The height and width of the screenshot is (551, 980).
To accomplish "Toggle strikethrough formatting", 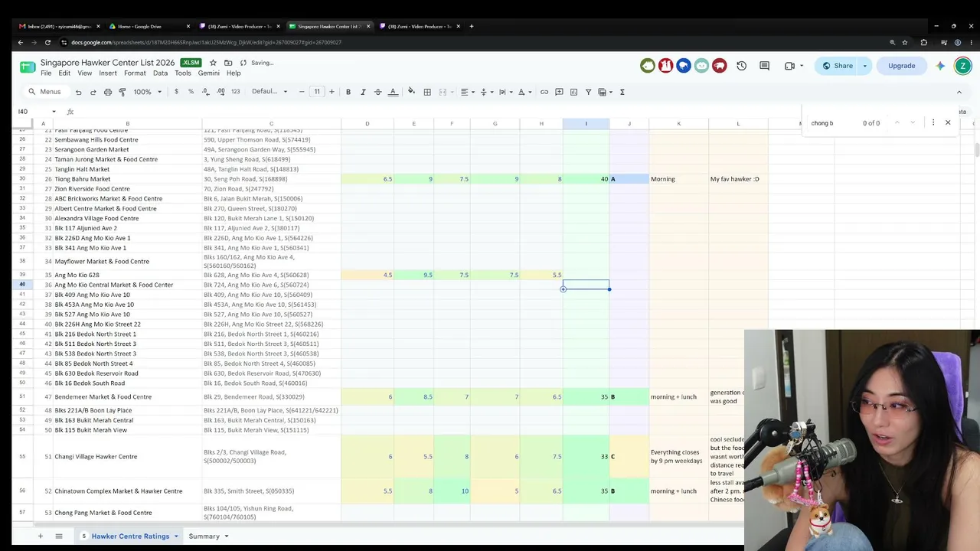I will pos(377,92).
